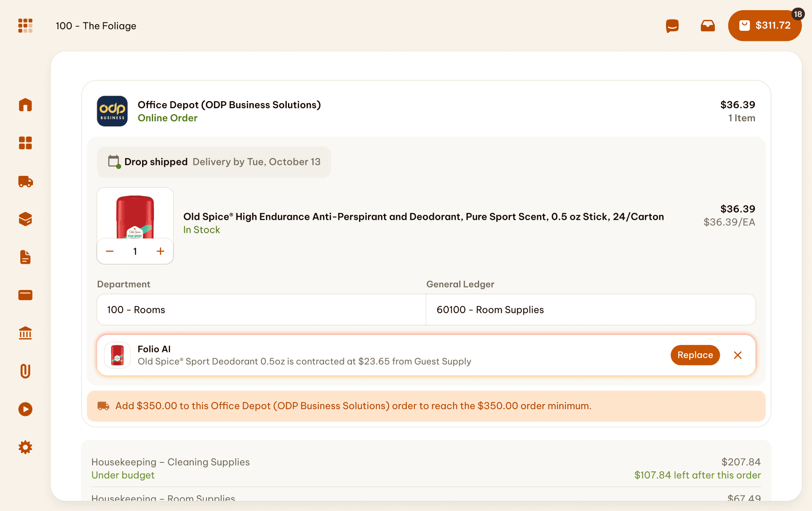Click the 1 Item count text
This screenshot has height=511, width=812.
tap(741, 118)
